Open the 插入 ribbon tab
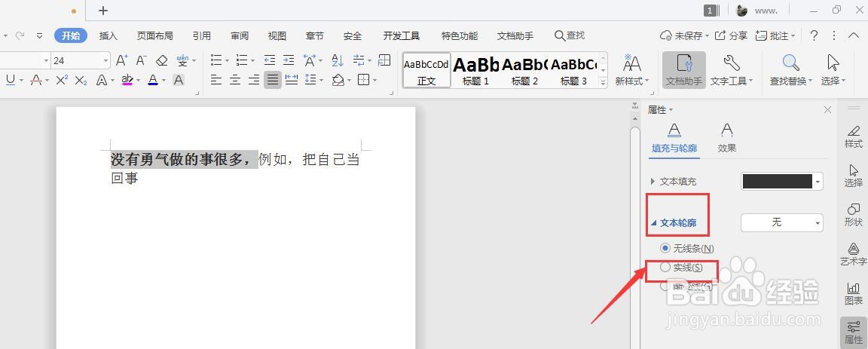The image size is (868, 349). click(x=108, y=36)
